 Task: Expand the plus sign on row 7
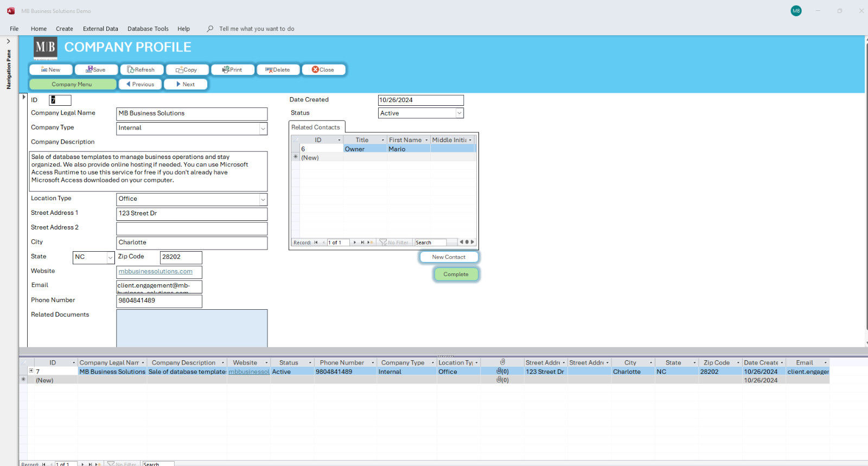pos(31,371)
